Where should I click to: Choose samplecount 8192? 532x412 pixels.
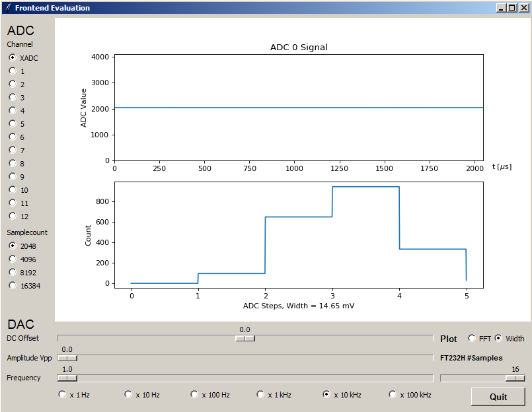click(x=13, y=272)
